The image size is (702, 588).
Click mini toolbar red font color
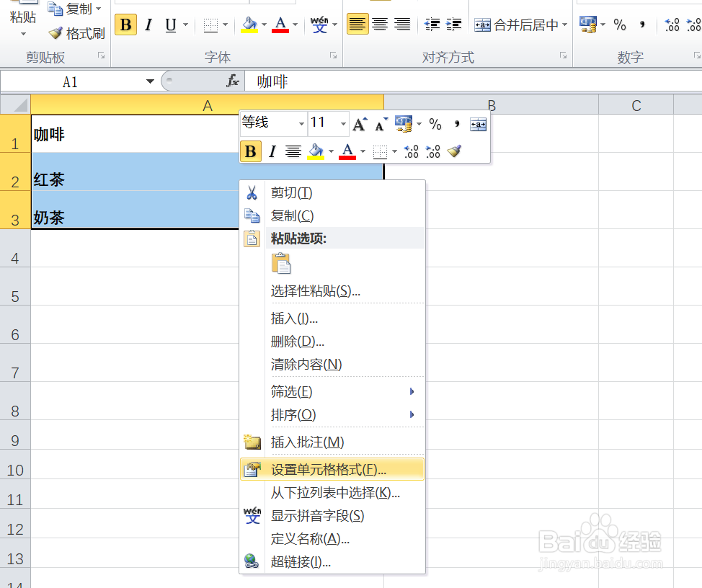click(x=347, y=151)
